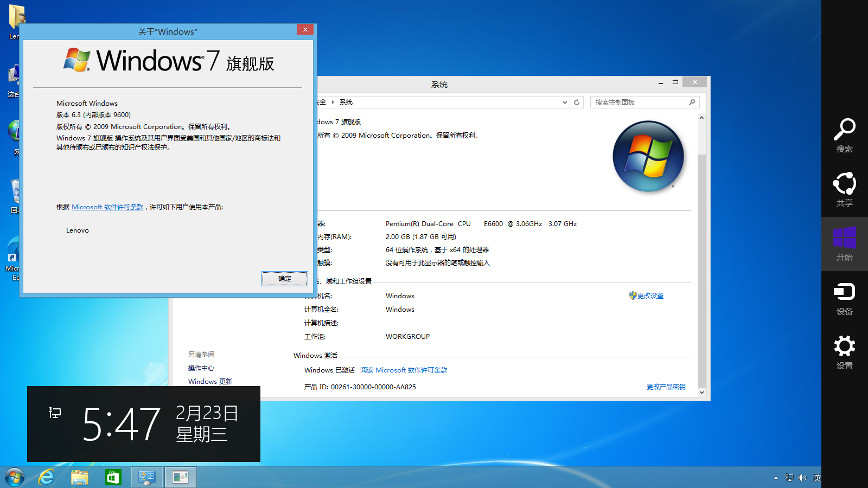
Task: Click the round Windows logo in System window
Action: tap(648, 157)
